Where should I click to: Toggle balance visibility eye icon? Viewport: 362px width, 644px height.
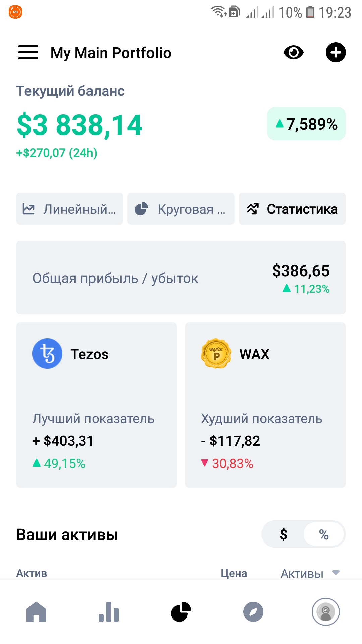293,53
